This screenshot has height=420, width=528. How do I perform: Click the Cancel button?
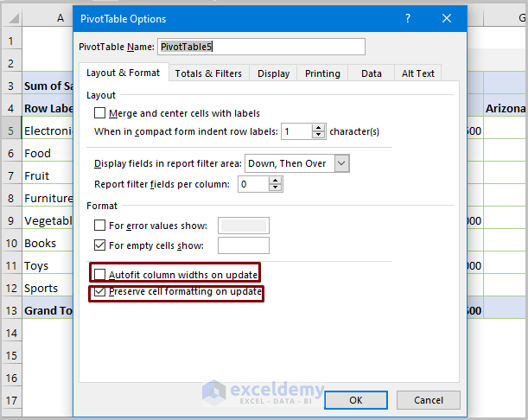(429, 400)
